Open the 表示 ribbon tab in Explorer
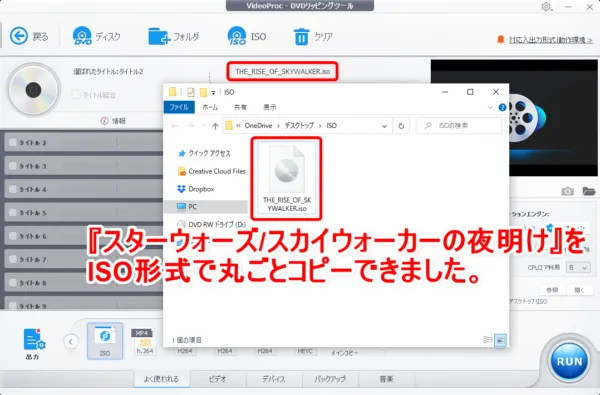Image resolution: width=600 pixels, height=395 pixels. 270,107
